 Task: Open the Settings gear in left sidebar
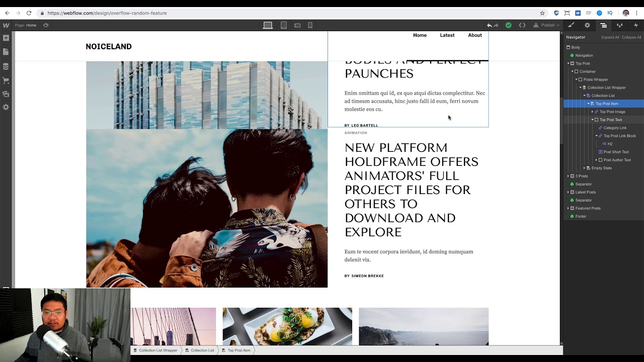click(x=6, y=108)
